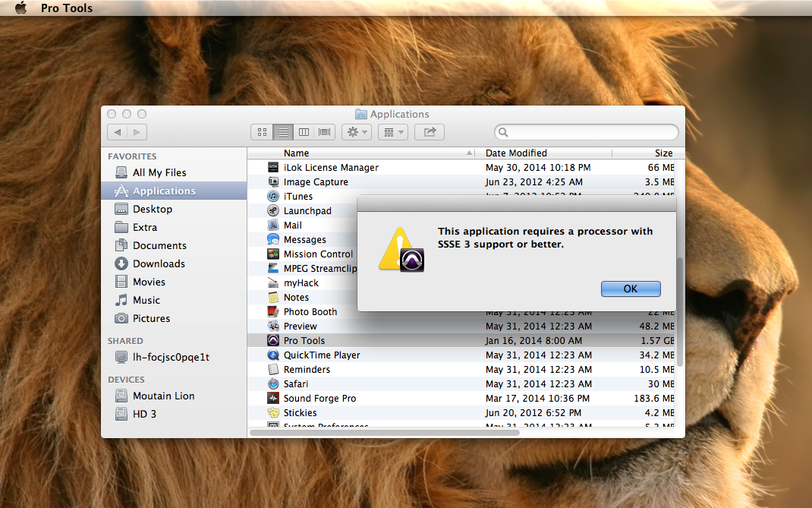The image size is (812, 508).
Task: Switch Finder to Cover Flow view
Action: point(325,132)
